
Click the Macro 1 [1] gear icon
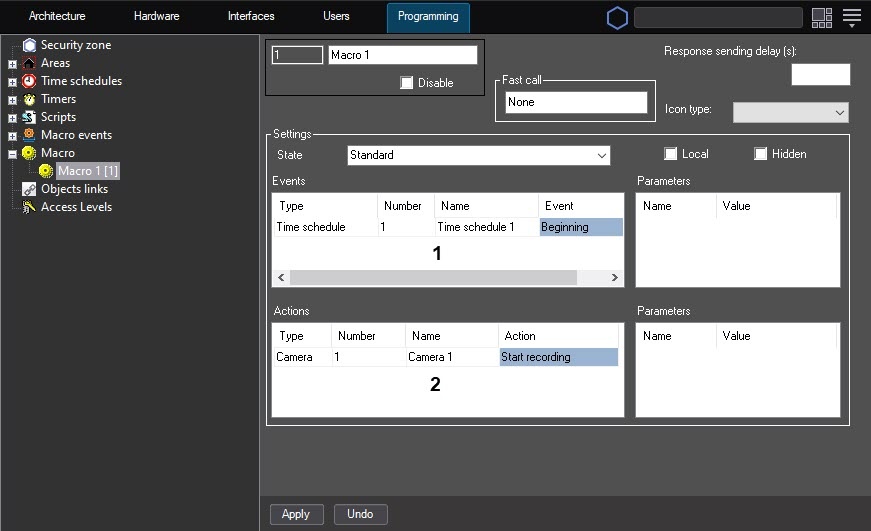(46, 171)
